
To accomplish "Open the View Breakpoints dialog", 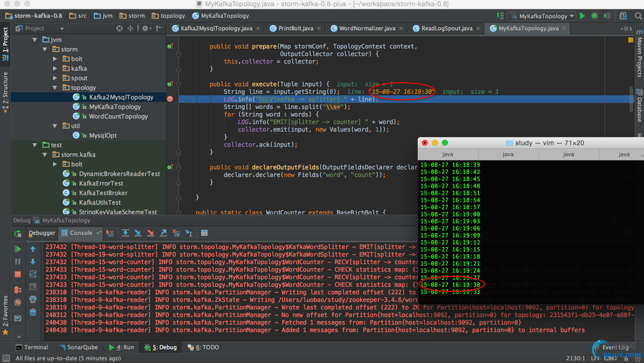I will tap(18, 290).
